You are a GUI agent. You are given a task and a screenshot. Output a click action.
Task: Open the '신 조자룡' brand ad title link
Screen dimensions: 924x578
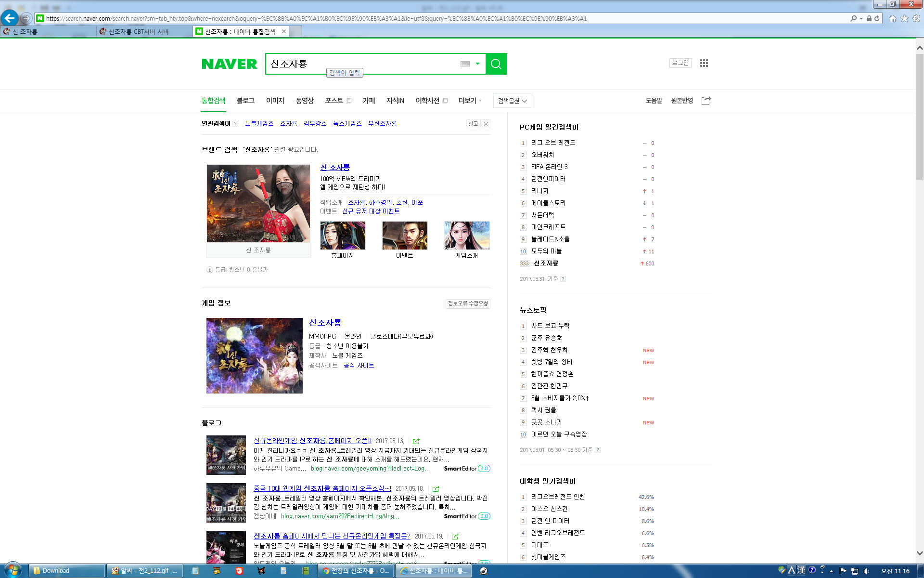[x=335, y=167]
